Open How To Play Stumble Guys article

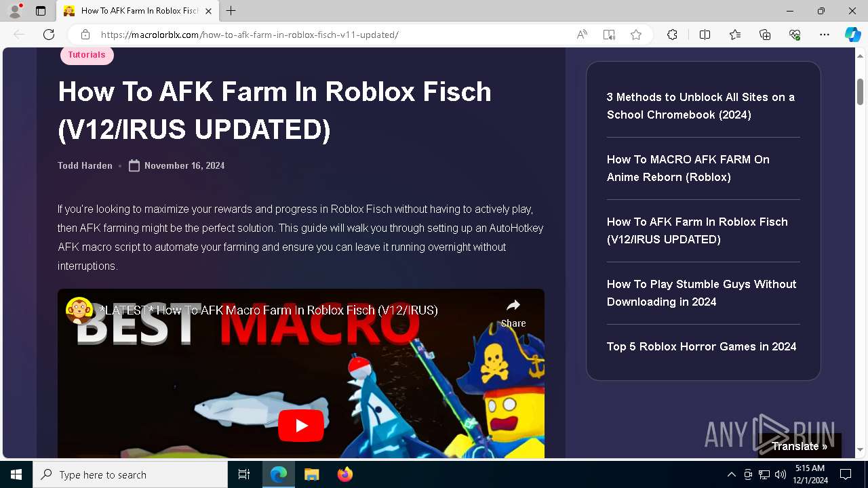tap(702, 293)
